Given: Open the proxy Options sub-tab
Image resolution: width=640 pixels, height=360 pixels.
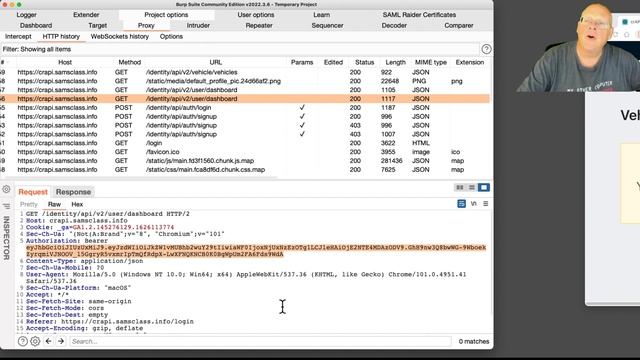Looking at the screenshot, I should pyautogui.click(x=171, y=36).
